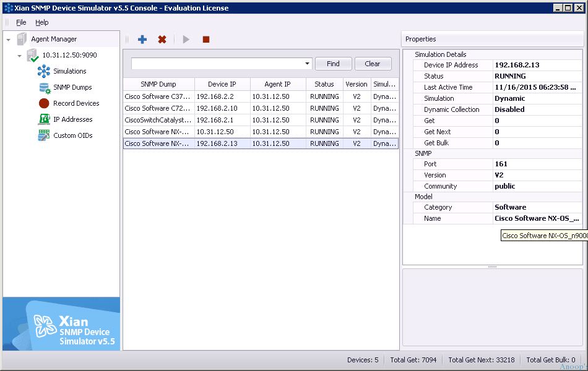This screenshot has height=371, width=588.
Task: Click Total Get Bulk: 0 in status bar
Action: coord(550,360)
